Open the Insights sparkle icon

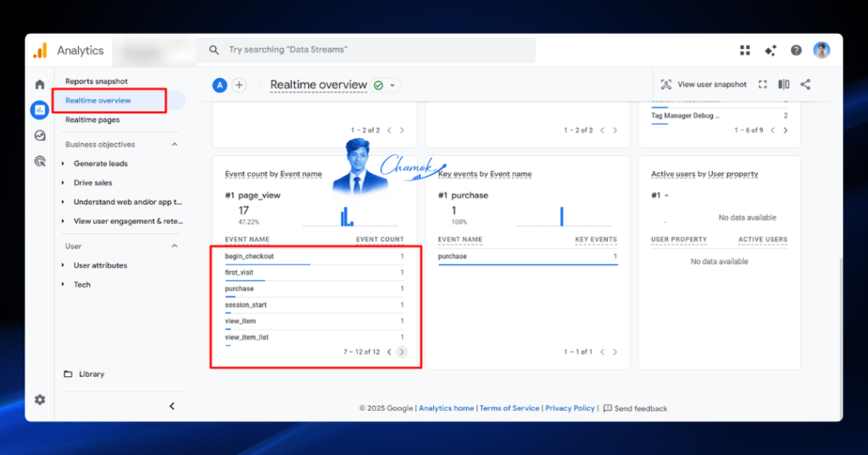click(x=771, y=50)
